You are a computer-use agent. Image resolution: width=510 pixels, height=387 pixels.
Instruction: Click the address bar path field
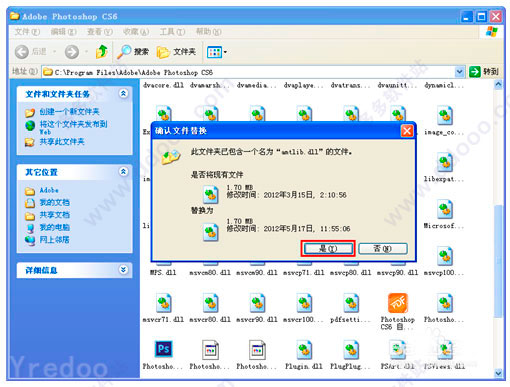[x=248, y=72]
